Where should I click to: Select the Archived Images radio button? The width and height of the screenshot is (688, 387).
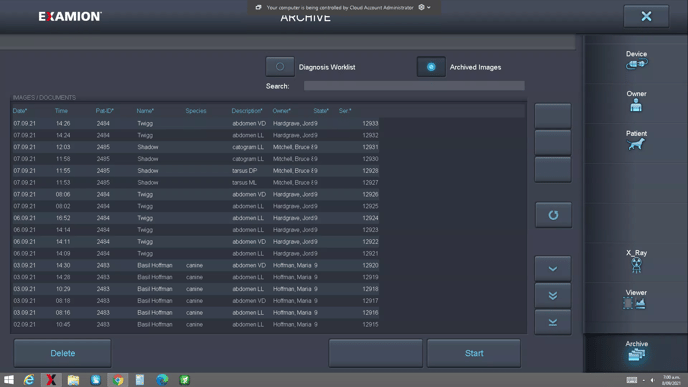(431, 67)
